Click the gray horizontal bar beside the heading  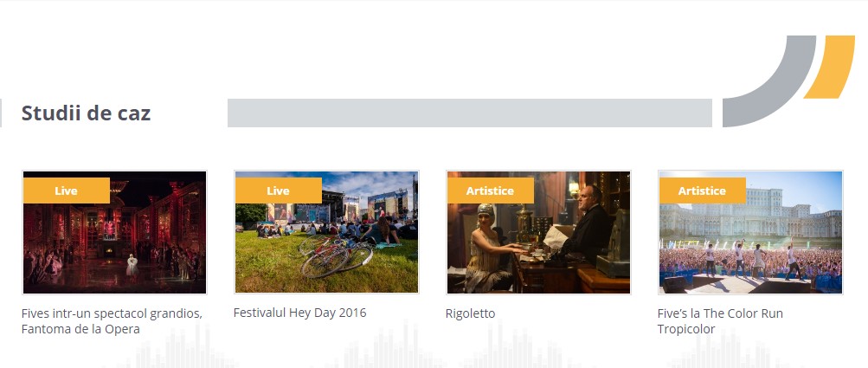point(469,113)
